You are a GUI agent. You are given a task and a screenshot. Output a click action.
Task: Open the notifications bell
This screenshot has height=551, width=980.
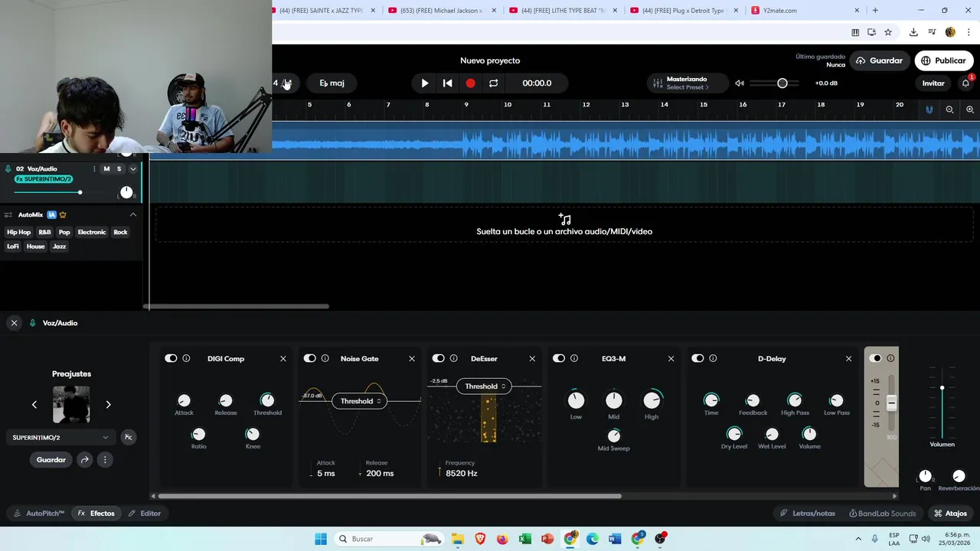[x=965, y=83]
